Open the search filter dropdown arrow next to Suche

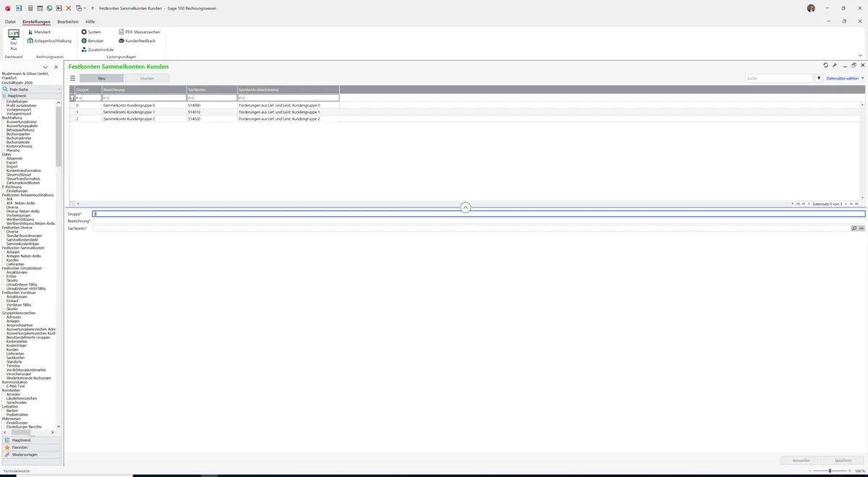click(x=819, y=78)
